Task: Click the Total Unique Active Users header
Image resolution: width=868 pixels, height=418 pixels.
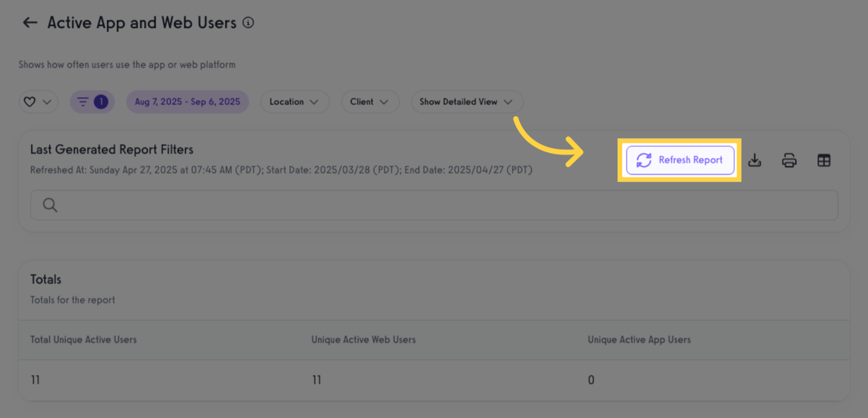Action: point(83,340)
